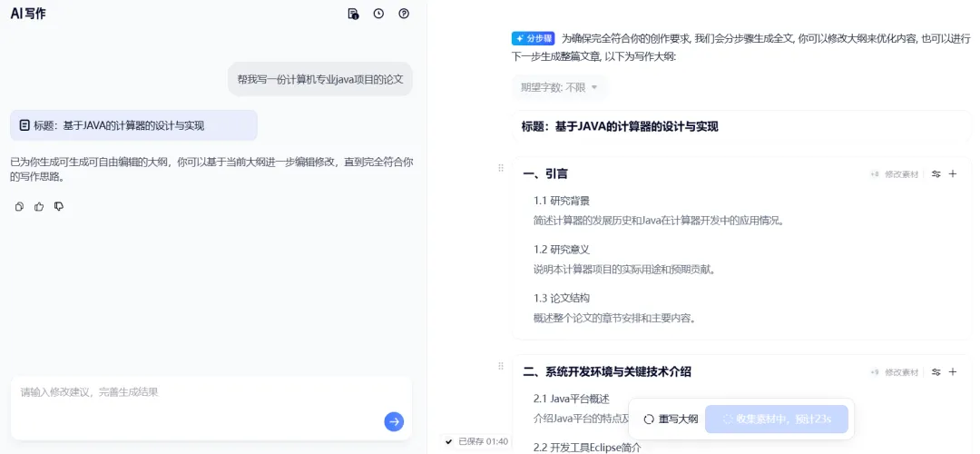This screenshot has width=980, height=454.
Task: Click description 简述计算器的发展历史和Java…
Action: pyautogui.click(x=658, y=221)
